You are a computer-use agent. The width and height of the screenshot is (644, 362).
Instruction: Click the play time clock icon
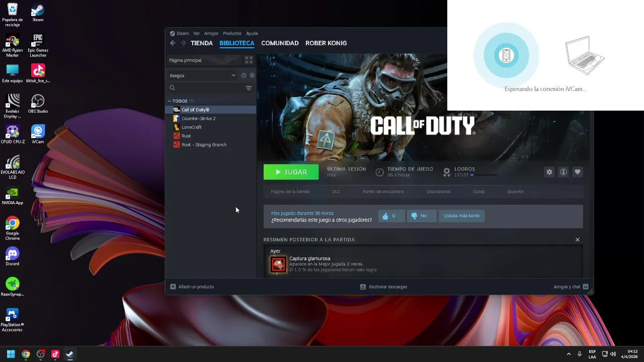[x=379, y=172]
